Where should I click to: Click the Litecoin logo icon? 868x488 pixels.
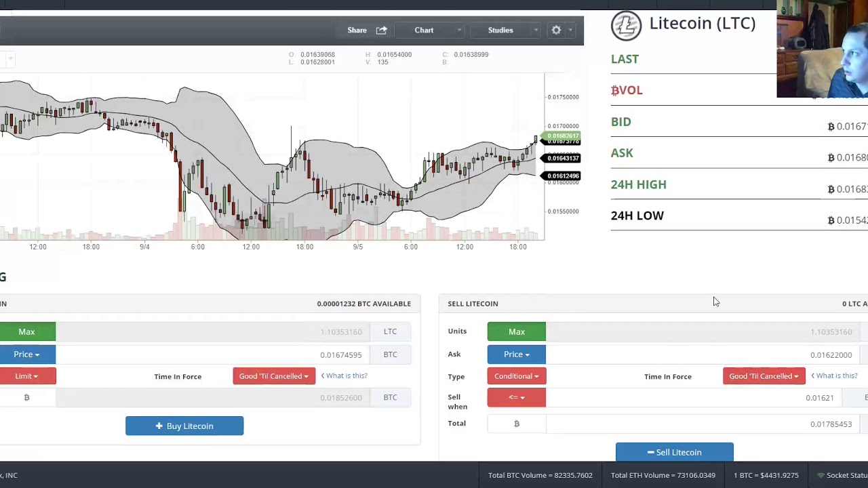626,25
